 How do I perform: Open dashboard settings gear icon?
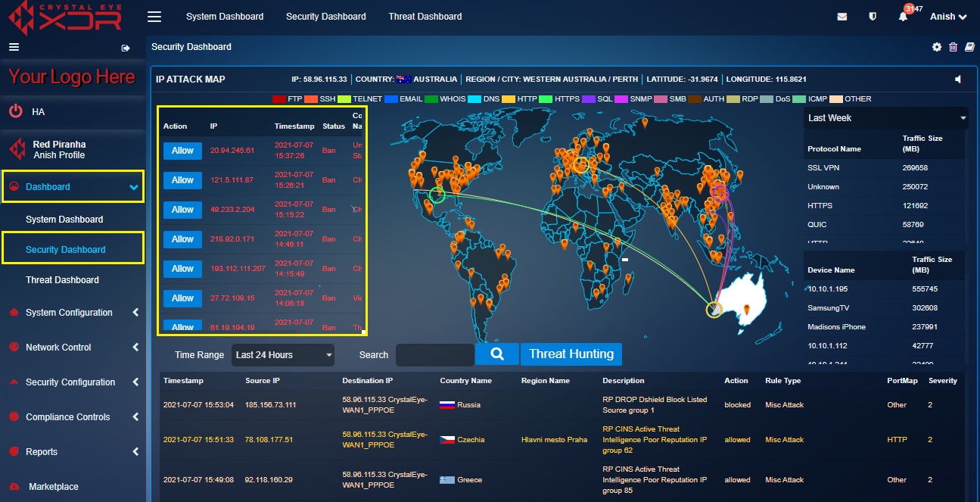(937, 47)
